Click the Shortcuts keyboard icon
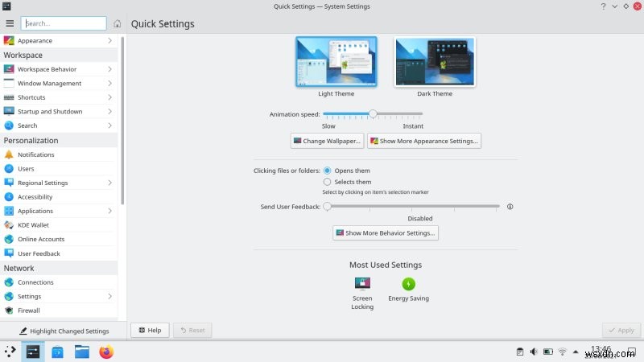The image size is (644, 362). click(9, 97)
